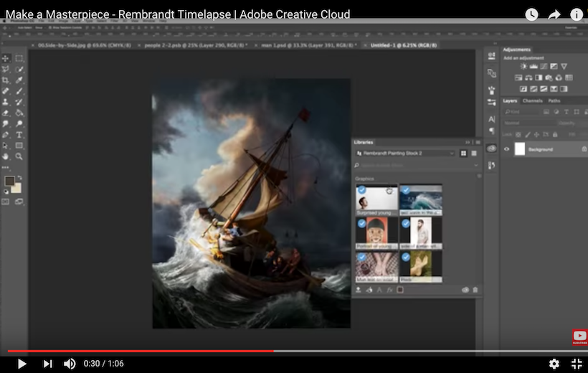
Task: Add a Black & White adjustment
Action: coord(539,77)
